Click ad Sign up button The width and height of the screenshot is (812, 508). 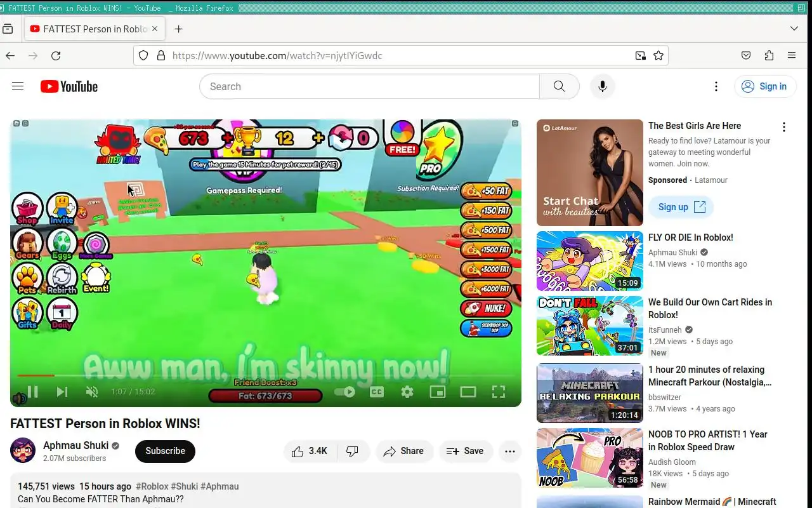point(681,207)
